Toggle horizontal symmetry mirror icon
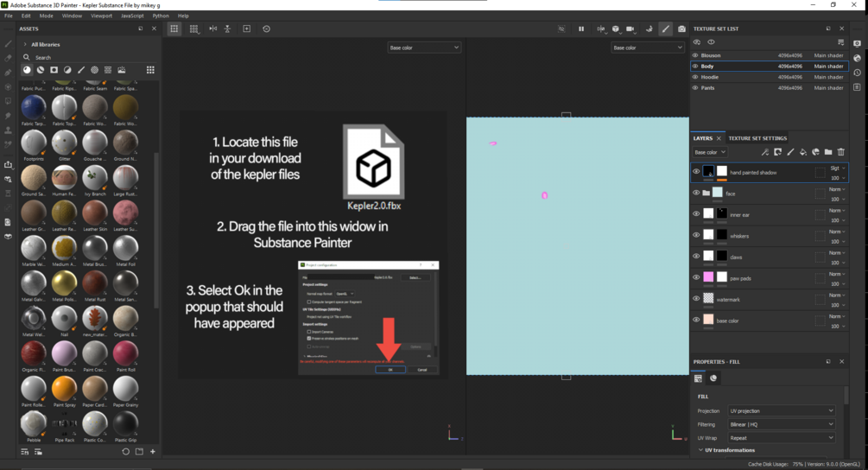 tap(213, 29)
